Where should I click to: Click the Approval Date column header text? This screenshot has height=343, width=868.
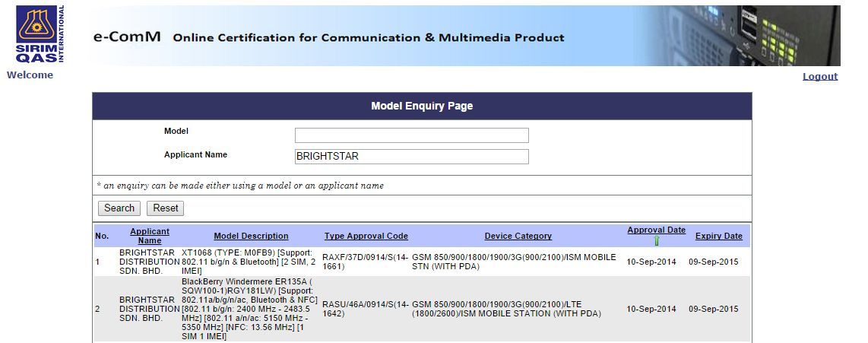point(656,230)
